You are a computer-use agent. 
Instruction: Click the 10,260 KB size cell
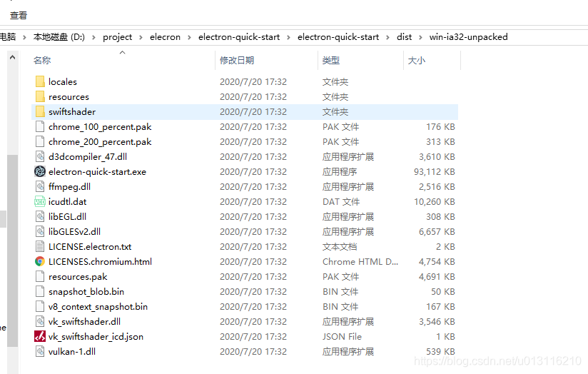[x=435, y=202]
